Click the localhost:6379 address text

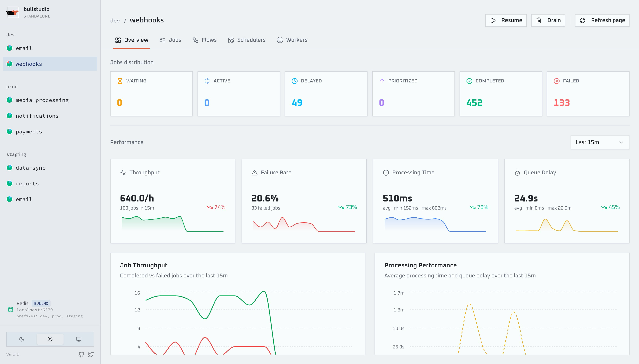34,310
